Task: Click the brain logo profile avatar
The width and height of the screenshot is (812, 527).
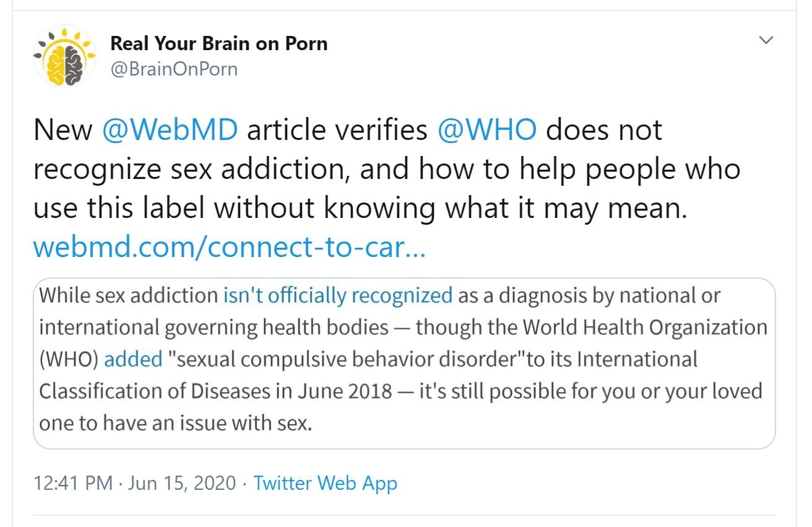Action: click(x=65, y=56)
